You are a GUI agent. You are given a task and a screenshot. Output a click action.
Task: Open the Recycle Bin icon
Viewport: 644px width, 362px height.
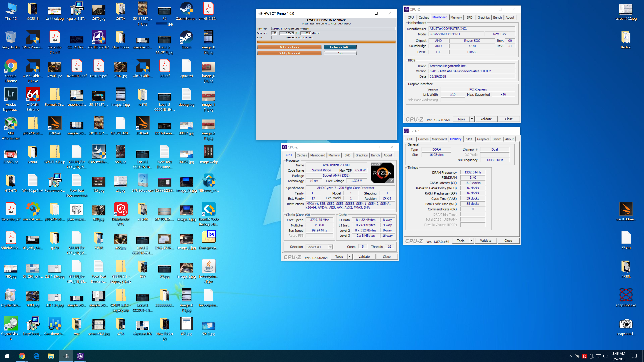click(x=11, y=40)
